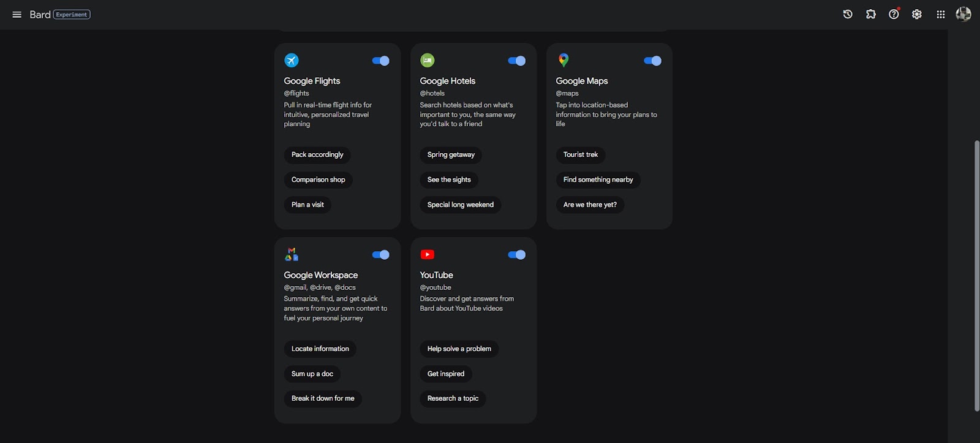Click the Google Maps pin icon
The width and height of the screenshot is (980, 443).
coord(563,60)
